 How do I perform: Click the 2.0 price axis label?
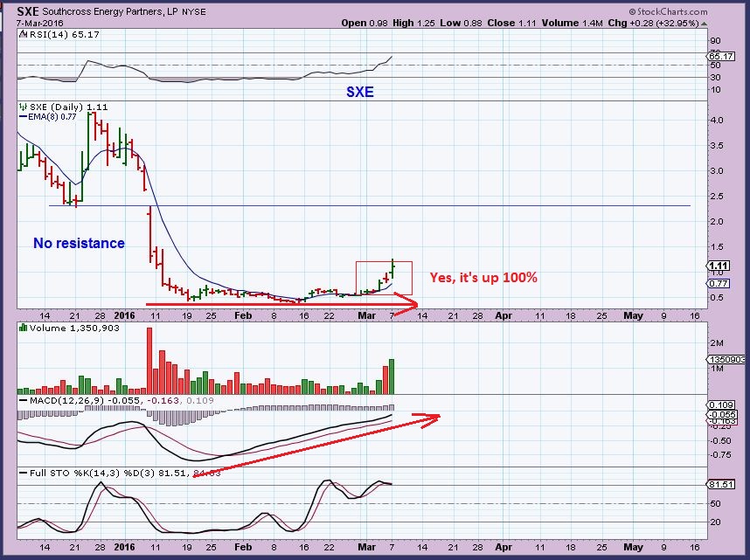717,222
